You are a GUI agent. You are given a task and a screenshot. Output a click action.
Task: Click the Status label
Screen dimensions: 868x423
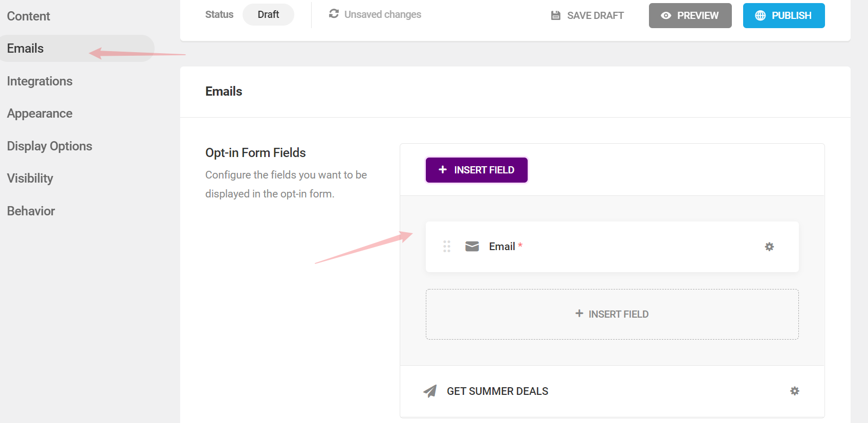[220, 14]
